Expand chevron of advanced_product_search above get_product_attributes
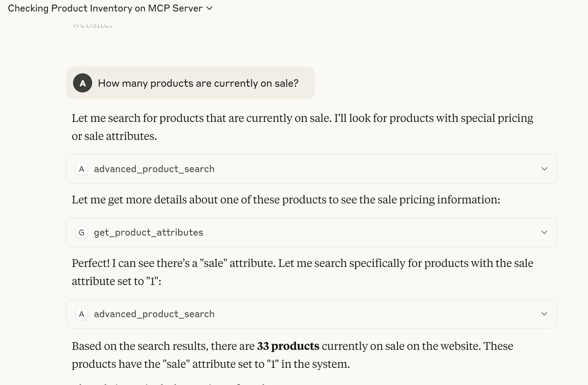This screenshot has width=588, height=385. coord(544,169)
